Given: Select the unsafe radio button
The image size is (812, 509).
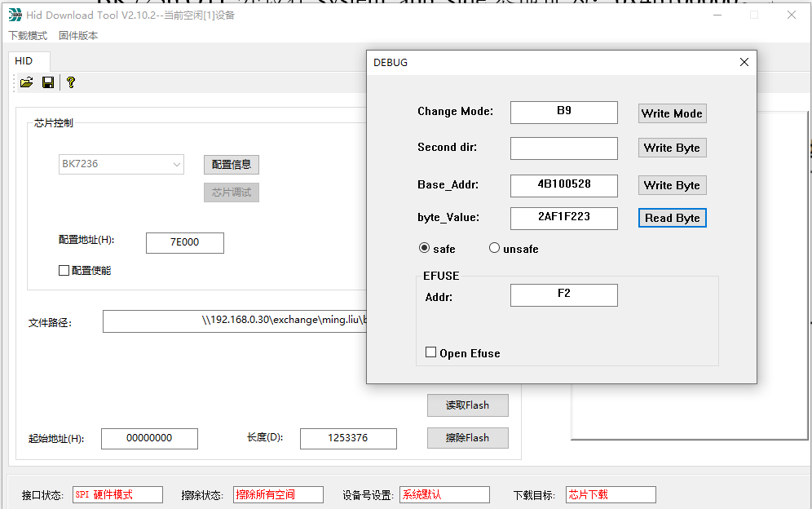Looking at the screenshot, I should coord(494,248).
